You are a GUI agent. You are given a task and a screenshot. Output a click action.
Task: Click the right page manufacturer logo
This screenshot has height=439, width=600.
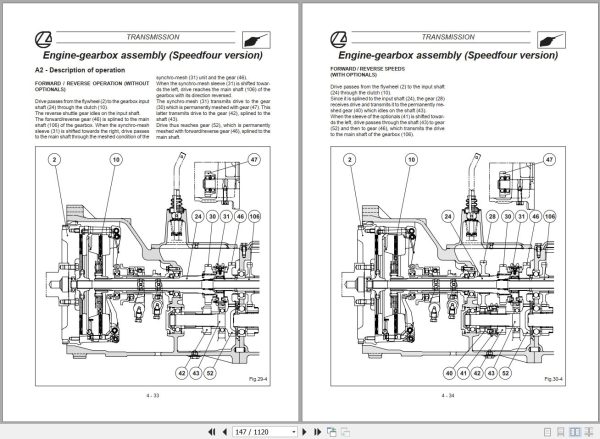point(339,40)
